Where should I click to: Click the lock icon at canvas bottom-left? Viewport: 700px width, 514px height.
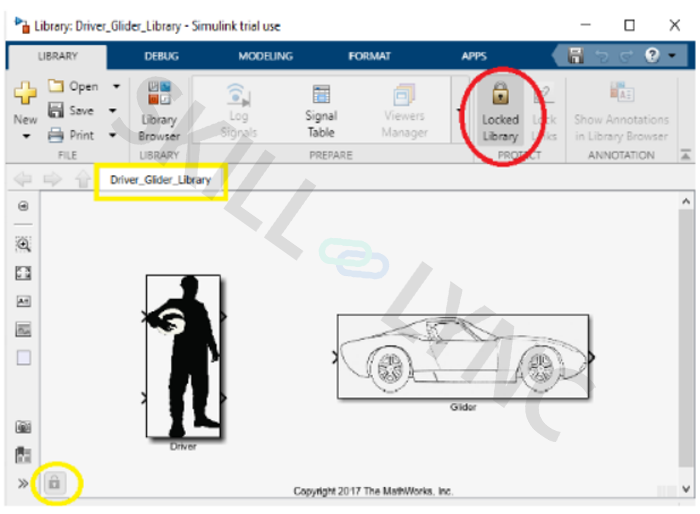tap(54, 483)
